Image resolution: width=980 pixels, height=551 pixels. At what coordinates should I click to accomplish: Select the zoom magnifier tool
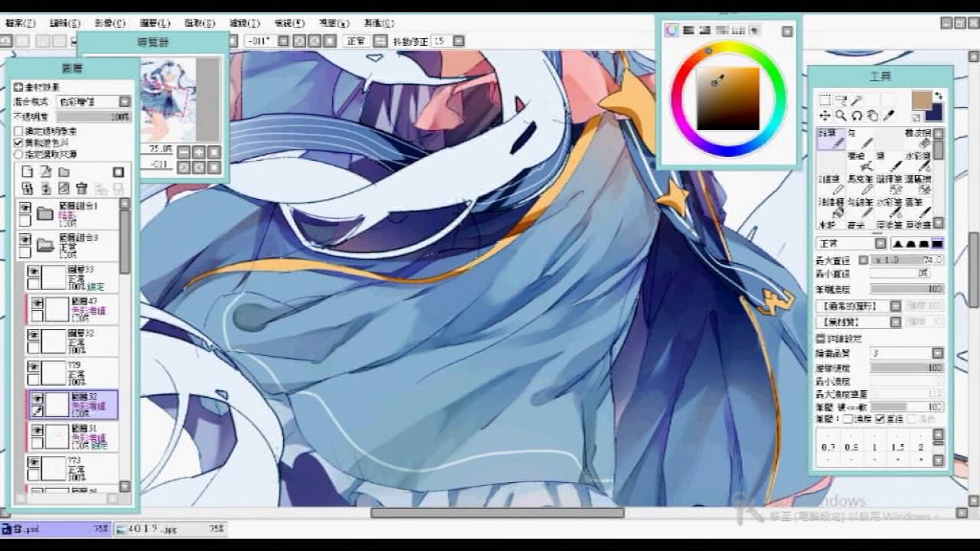tap(841, 116)
